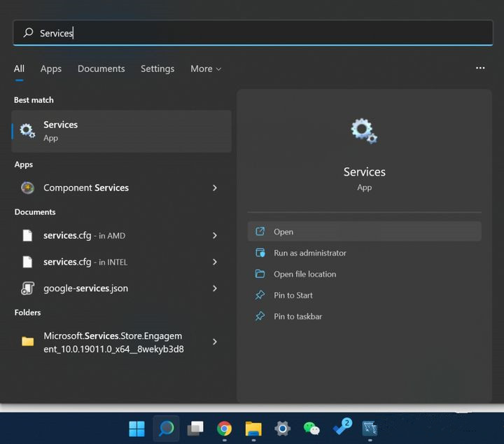
Task: Click inside the search box containing Services
Action: tap(252, 33)
